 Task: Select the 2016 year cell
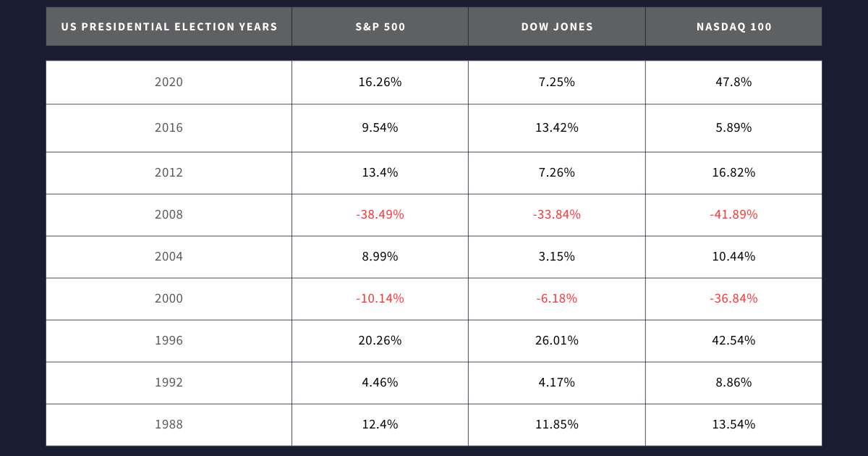tap(169, 128)
